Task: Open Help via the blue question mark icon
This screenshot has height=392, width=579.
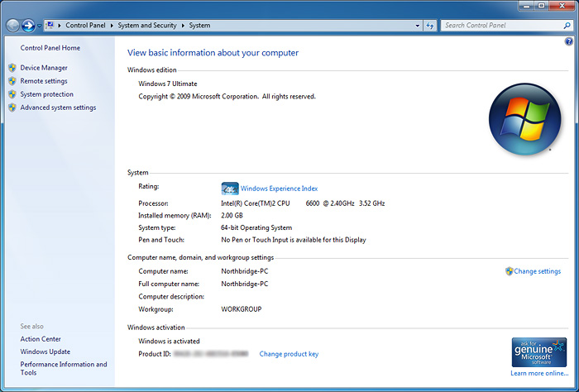Action: (x=569, y=41)
